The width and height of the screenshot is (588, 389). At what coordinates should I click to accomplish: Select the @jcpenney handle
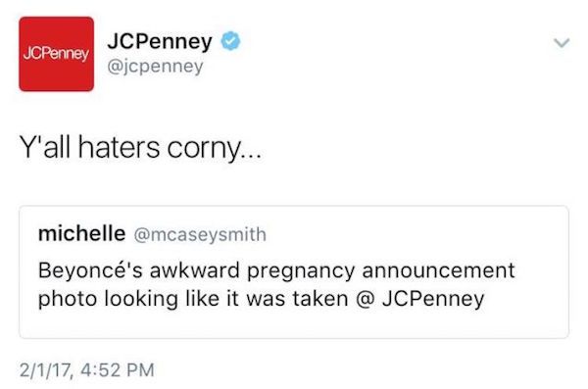(155, 67)
